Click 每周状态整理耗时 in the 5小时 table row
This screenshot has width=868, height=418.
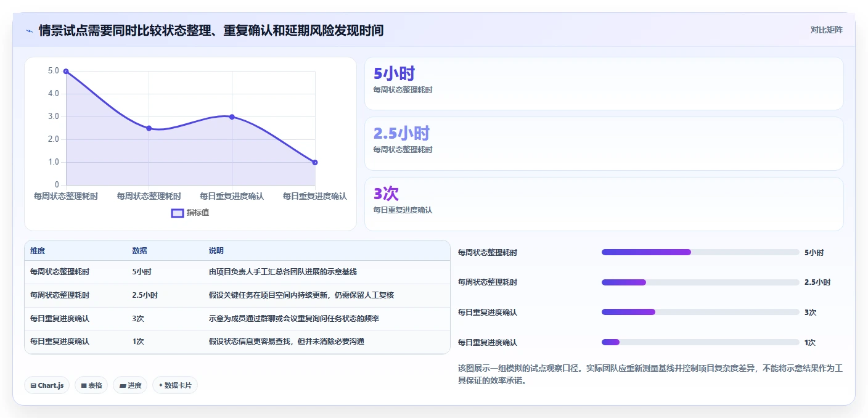click(x=60, y=272)
